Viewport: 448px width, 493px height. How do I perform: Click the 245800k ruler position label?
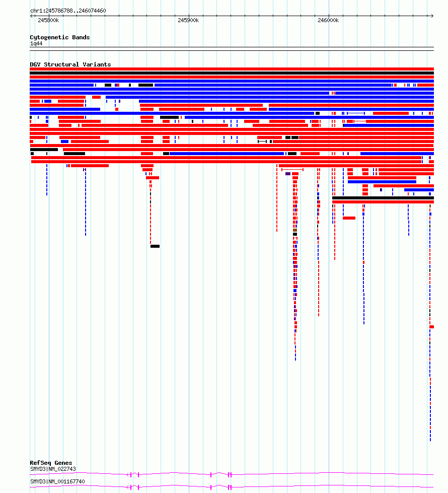point(48,21)
